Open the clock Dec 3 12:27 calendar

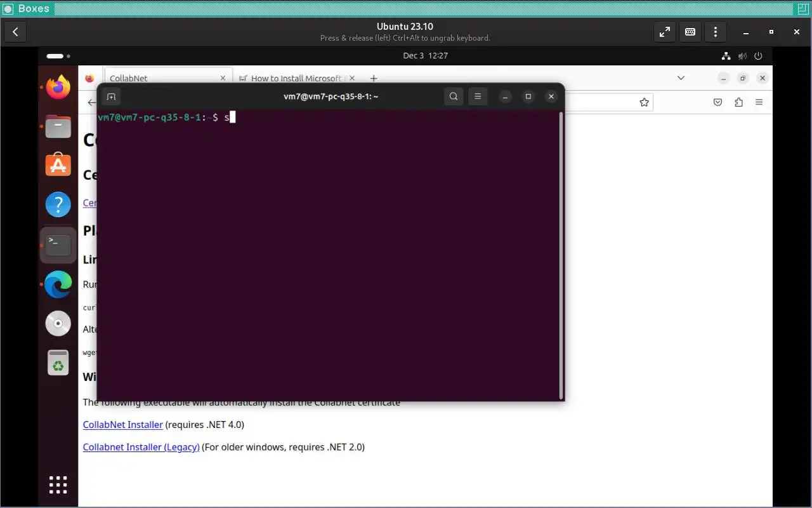point(425,56)
